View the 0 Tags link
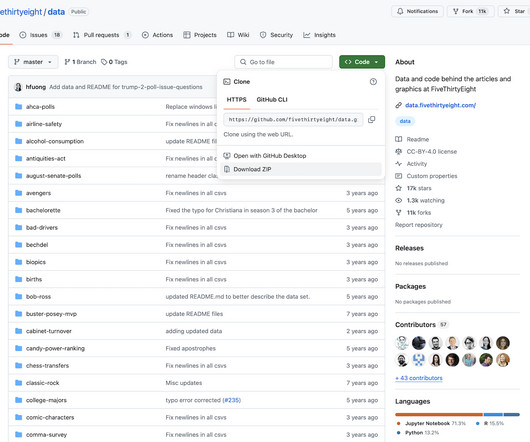This screenshot has height=442, width=530. pyautogui.click(x=114, y=62)
